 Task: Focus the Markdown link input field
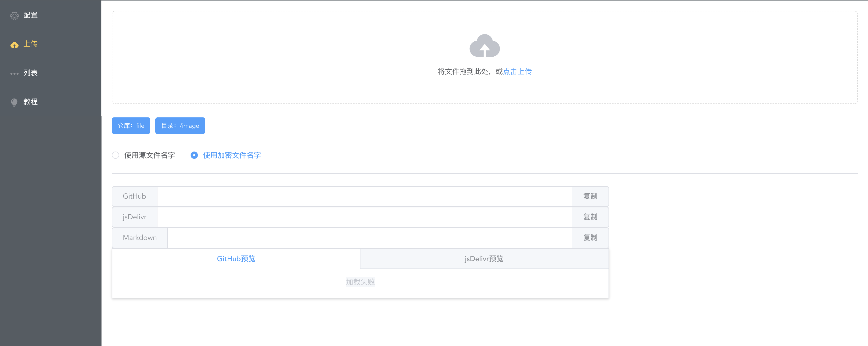pyautogui.click(x=370, y=238)
